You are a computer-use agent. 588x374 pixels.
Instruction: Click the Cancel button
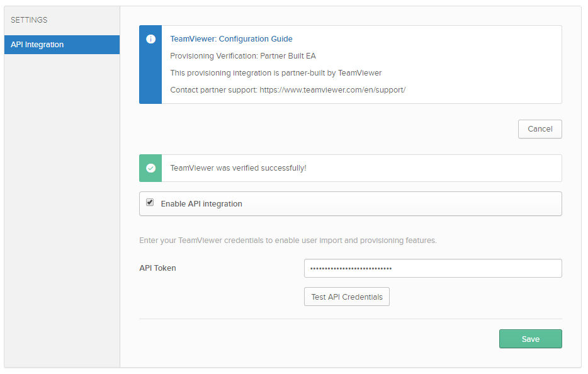(540, 129)
